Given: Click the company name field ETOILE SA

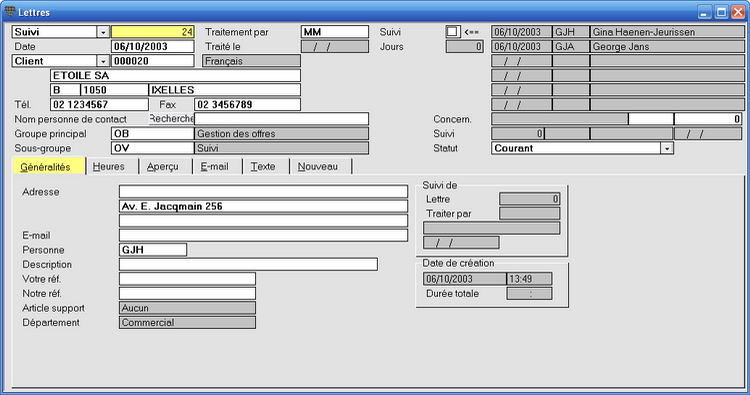Looking at the screenshot, I should click(176, 76).
